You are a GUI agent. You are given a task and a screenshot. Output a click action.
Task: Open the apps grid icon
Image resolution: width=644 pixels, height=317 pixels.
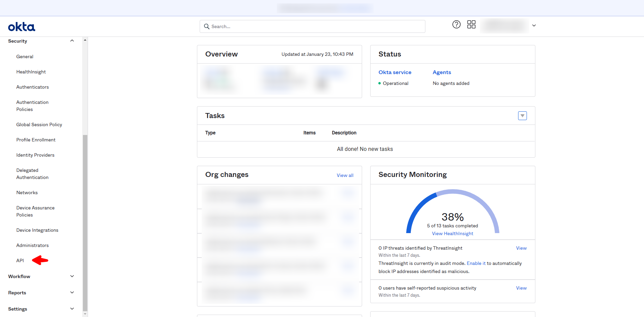point(471,24)
